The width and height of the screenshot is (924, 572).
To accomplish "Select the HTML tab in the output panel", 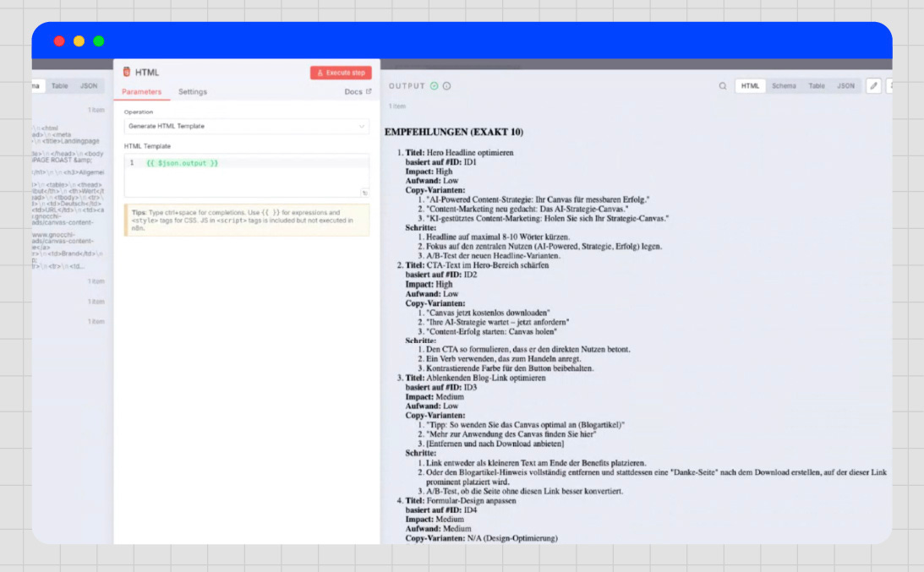I will 751,85.
